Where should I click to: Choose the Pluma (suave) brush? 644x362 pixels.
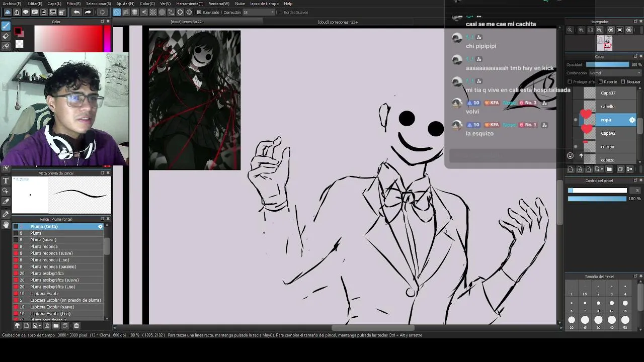[58, 240]
